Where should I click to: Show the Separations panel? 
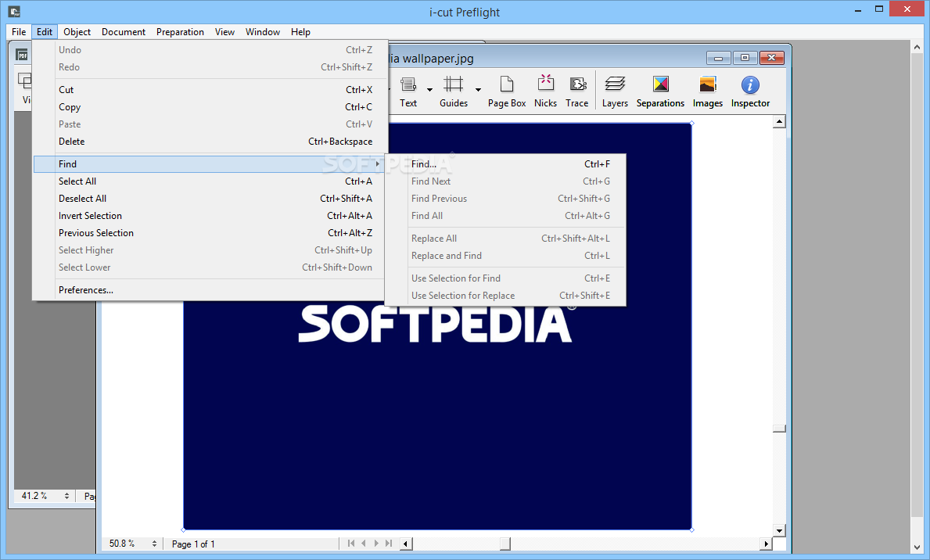(660, 92)
